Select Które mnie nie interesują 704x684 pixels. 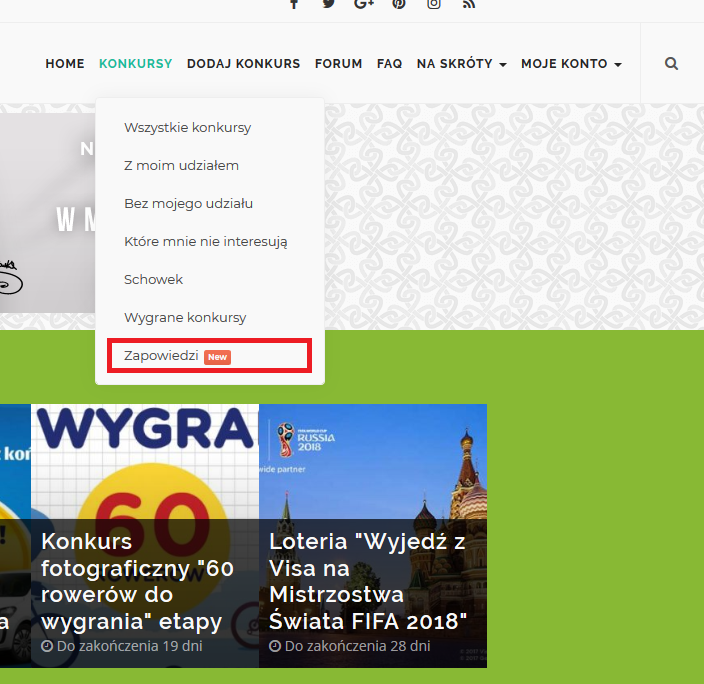205,241
